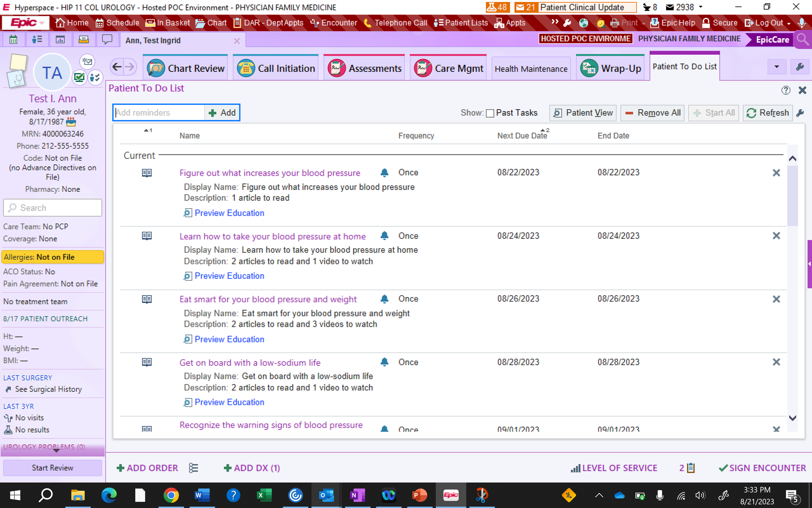The height and width of the screenshot is (508, 812).
Task: Collapse the Current section chevron
Action: click(x=793, y=159)
